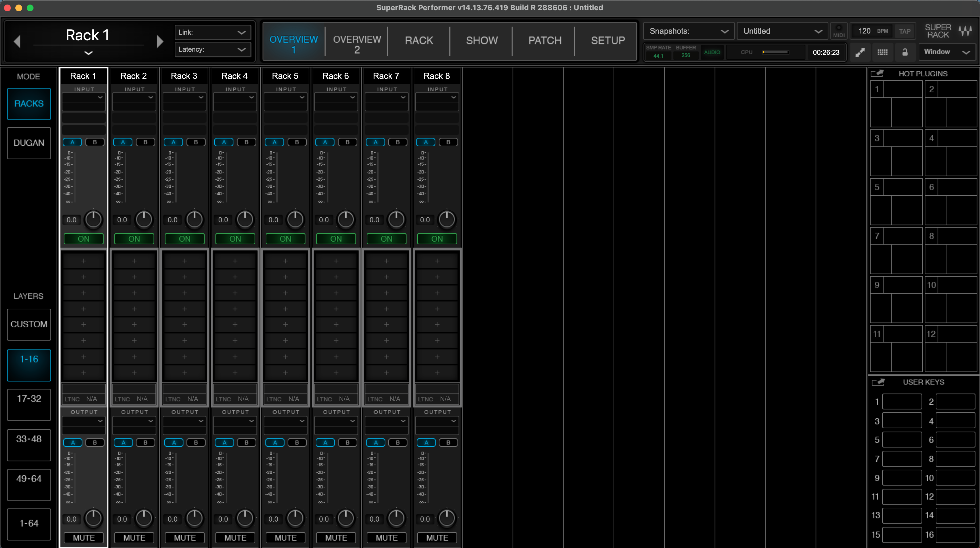The width and height of the screenshot is (980, 548).
Task: Toggle full screen with the expand arrows icon
Action: [860, 52]
